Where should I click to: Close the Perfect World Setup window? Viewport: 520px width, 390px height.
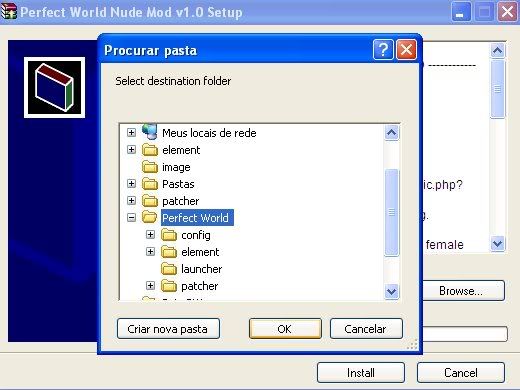(507, 12)
